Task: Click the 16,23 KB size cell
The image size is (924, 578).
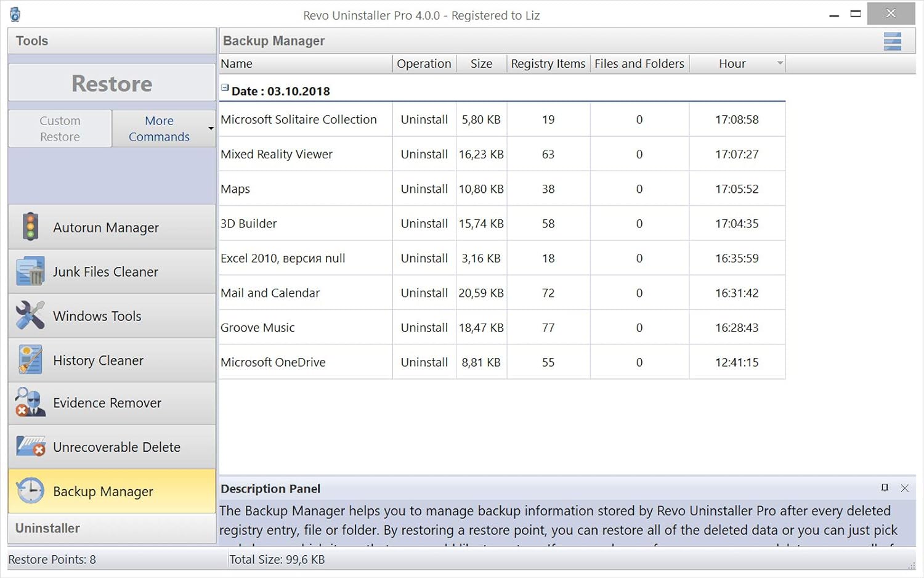Action: pyautogui.click(x=481, y=154)
